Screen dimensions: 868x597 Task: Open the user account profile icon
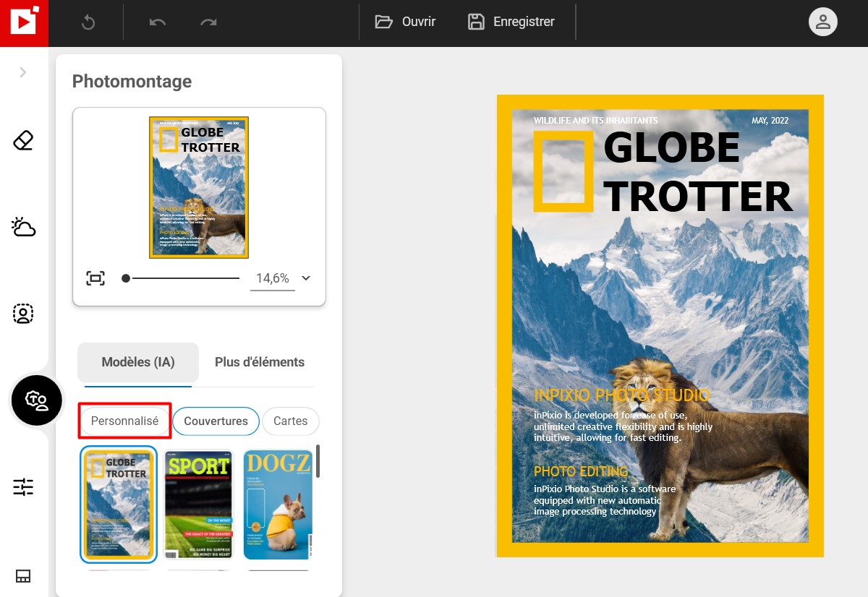(822, 22)
